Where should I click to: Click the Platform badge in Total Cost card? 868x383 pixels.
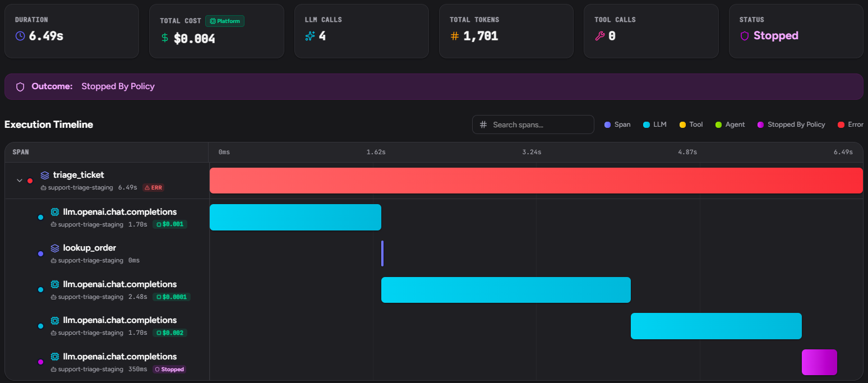225,21
